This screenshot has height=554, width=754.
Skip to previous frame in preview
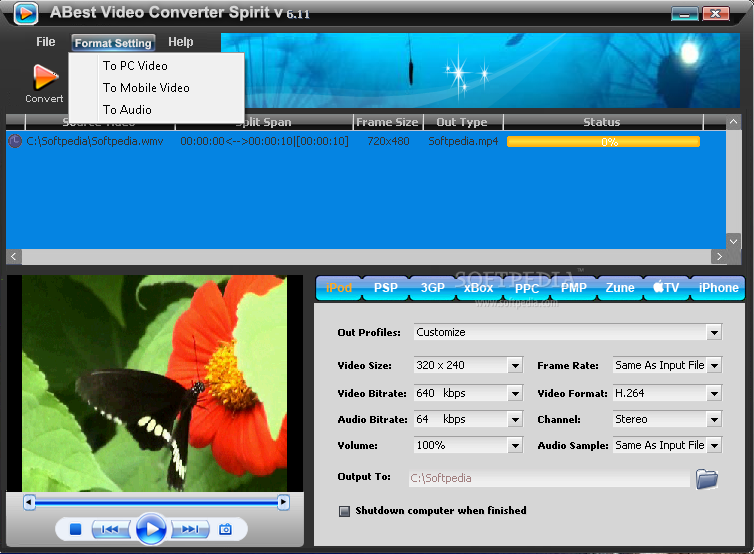click(x=110, y=529)
